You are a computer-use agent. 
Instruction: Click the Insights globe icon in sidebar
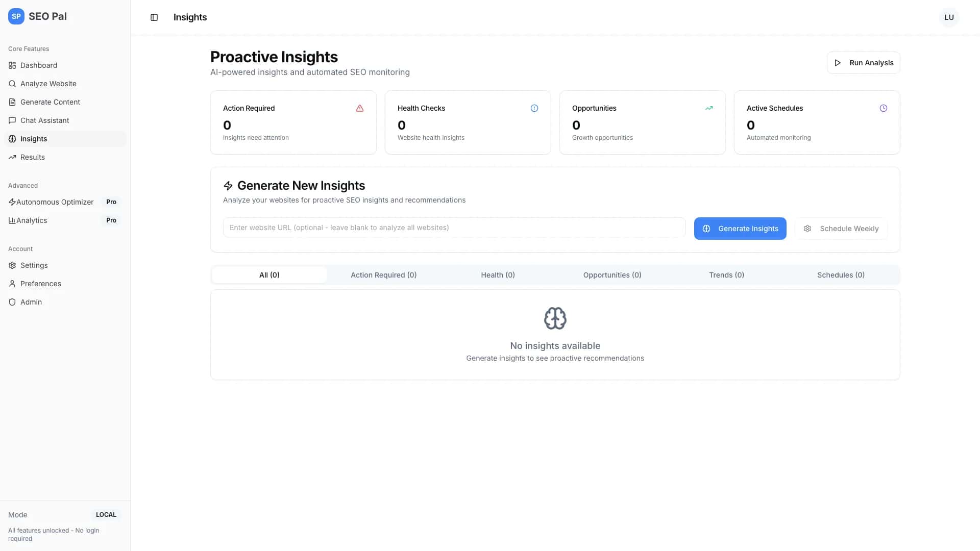12,138
